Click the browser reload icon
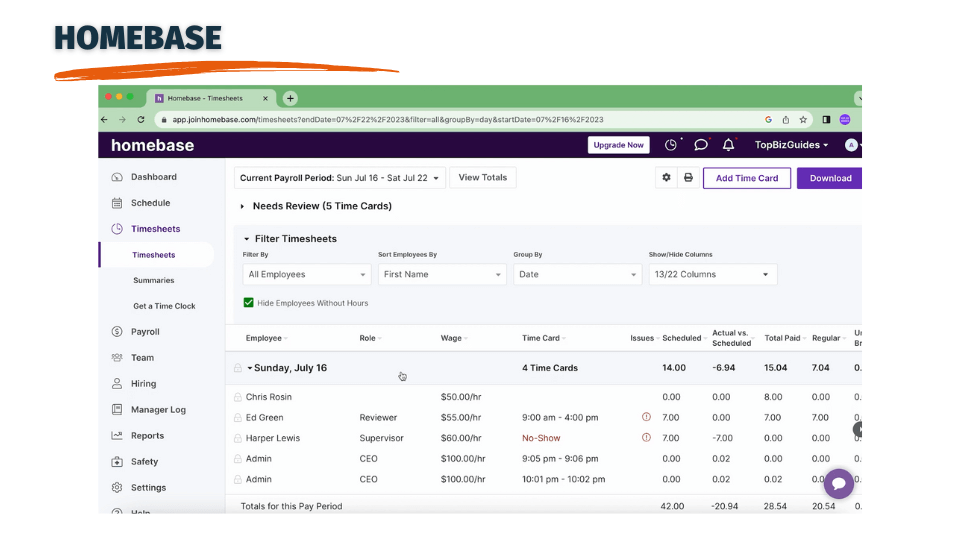The height and width of the screenshot is (540, 960). (141, 120)
